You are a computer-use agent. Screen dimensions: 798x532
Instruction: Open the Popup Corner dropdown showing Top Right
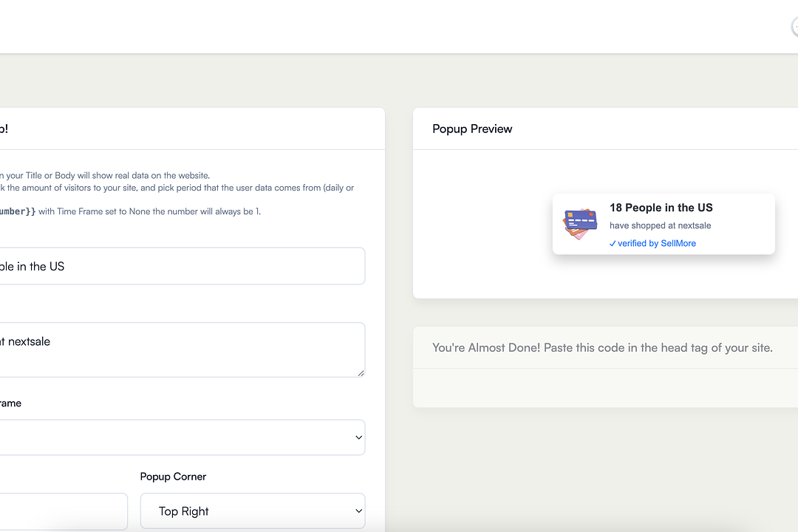pyautogui.click(x=252, y=511)
